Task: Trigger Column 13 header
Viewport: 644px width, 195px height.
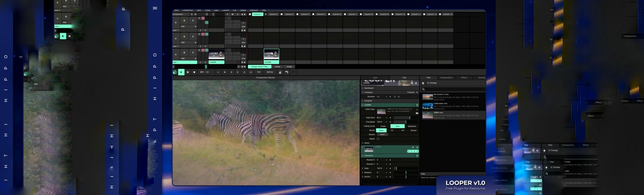Action: point(448,14)
